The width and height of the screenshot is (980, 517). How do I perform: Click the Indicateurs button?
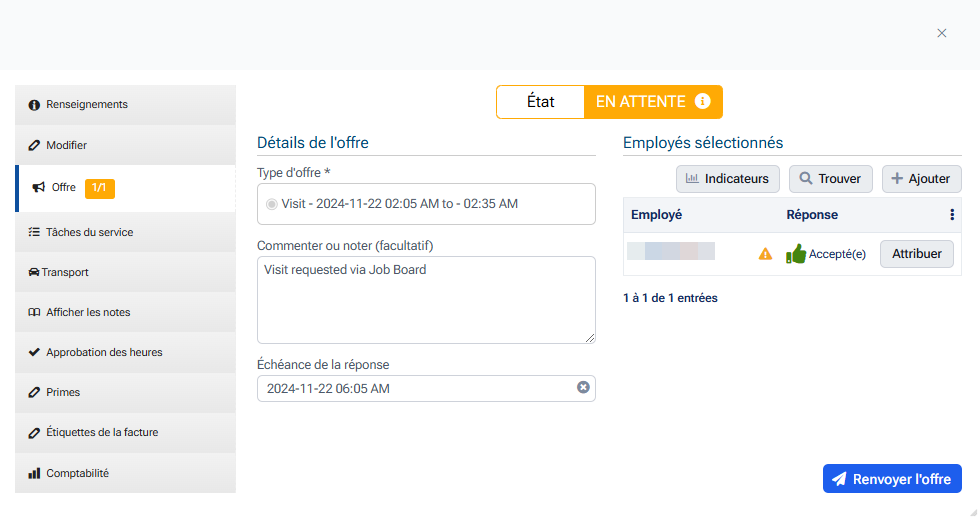(727, 179)
